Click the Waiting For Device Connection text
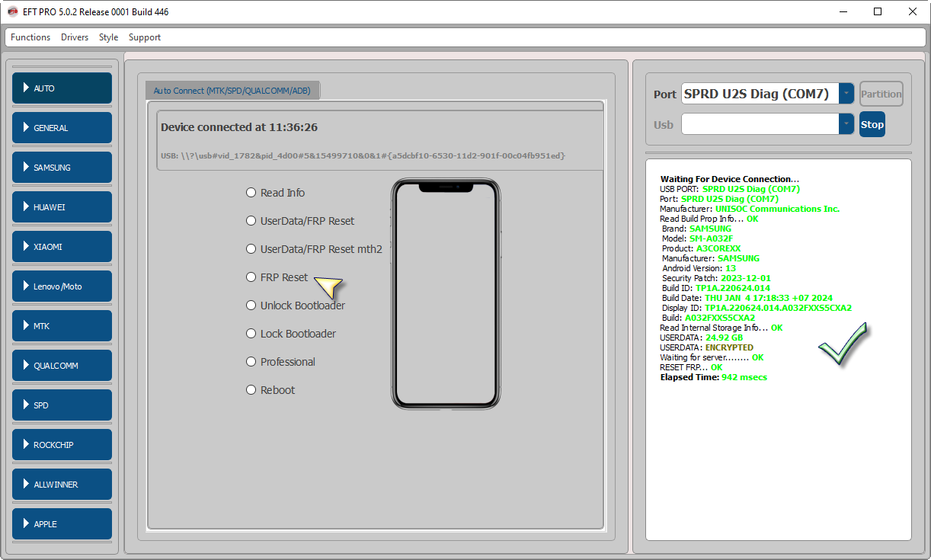This screenshot has width=931, height=560. click(x=730, y=179)
